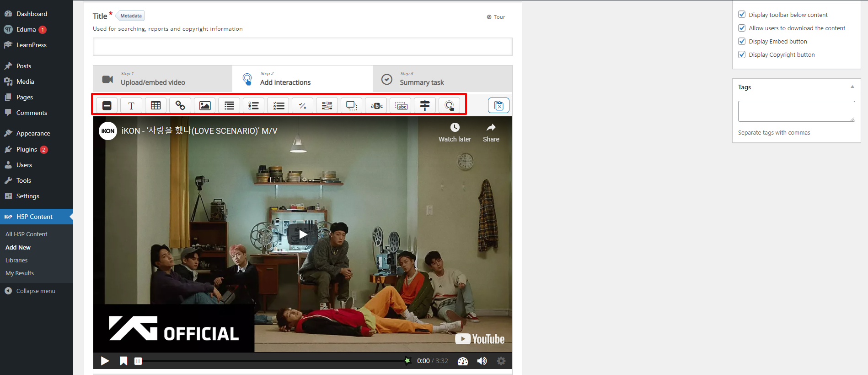Insert a Table interaction
This screenshot has height=375, width=868.
coord(156,106)
